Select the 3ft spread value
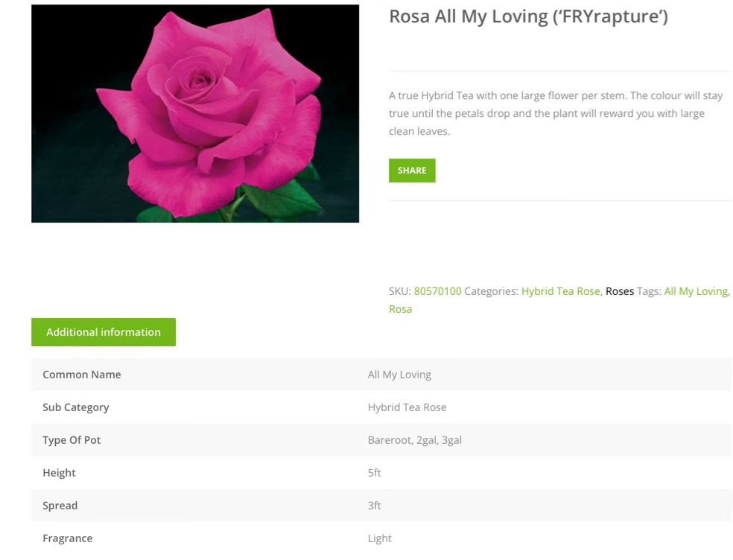The height and width of the screenshot is (560, 733). [x=374, y=506]
